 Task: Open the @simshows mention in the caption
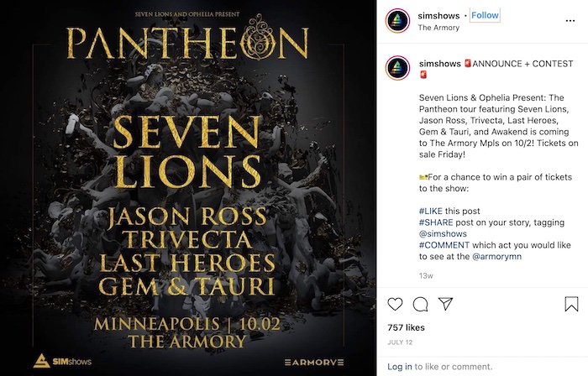(443, 233)
